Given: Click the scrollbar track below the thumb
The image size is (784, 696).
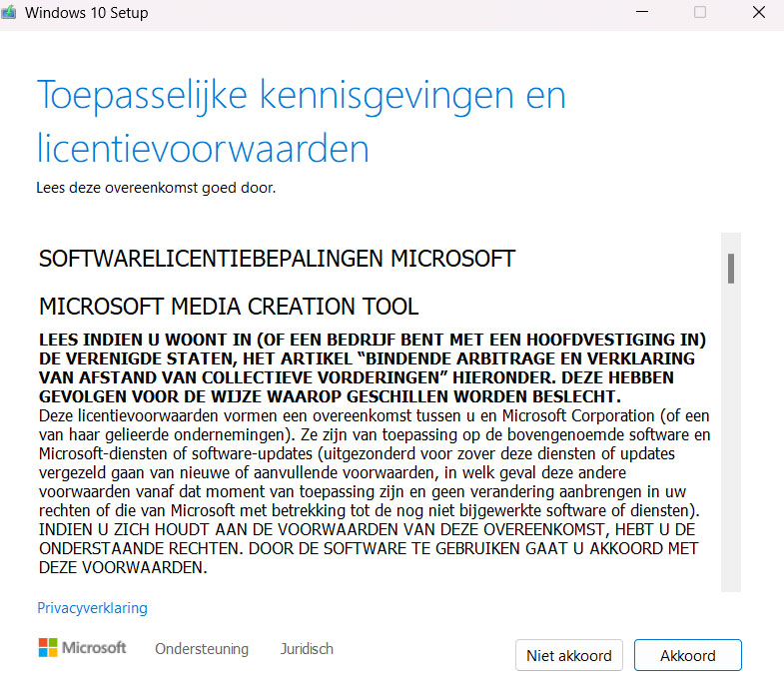Looking at the screenshot, I should coord(731,437).
